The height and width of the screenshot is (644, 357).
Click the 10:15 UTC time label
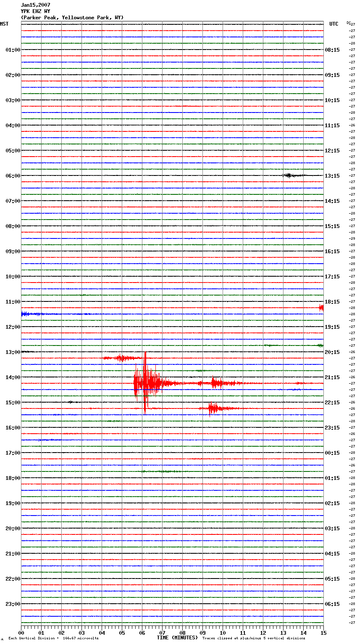pyautogui.click(x=332, y=100)
